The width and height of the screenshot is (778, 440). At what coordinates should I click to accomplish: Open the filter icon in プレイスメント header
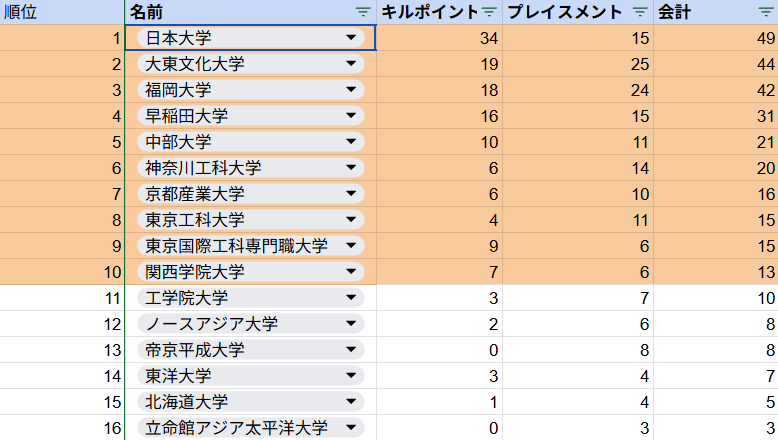640,12
